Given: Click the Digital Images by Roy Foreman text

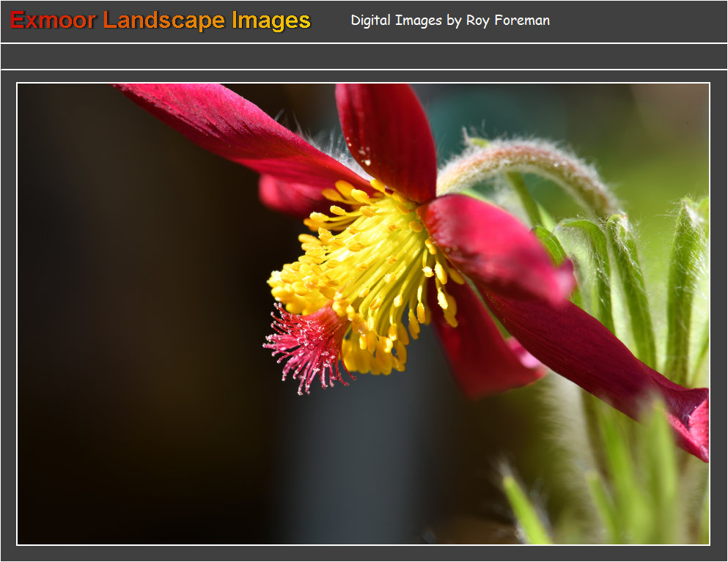Looking at the screenshot, I should point(449,21).
